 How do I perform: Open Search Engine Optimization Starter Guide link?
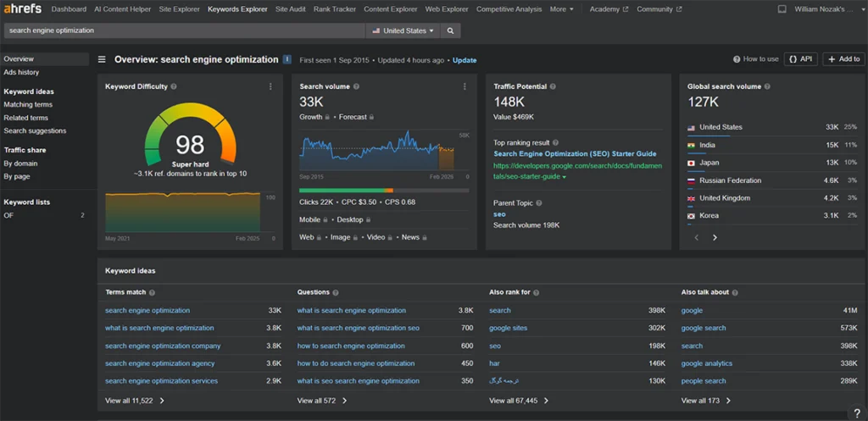pyautogui.click(x=575, y=154)
